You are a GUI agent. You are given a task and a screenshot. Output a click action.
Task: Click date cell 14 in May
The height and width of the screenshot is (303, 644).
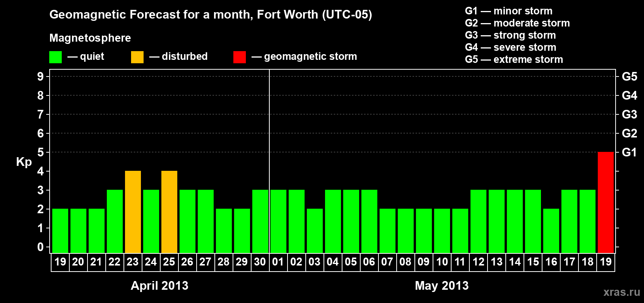[x=514, y=262]
